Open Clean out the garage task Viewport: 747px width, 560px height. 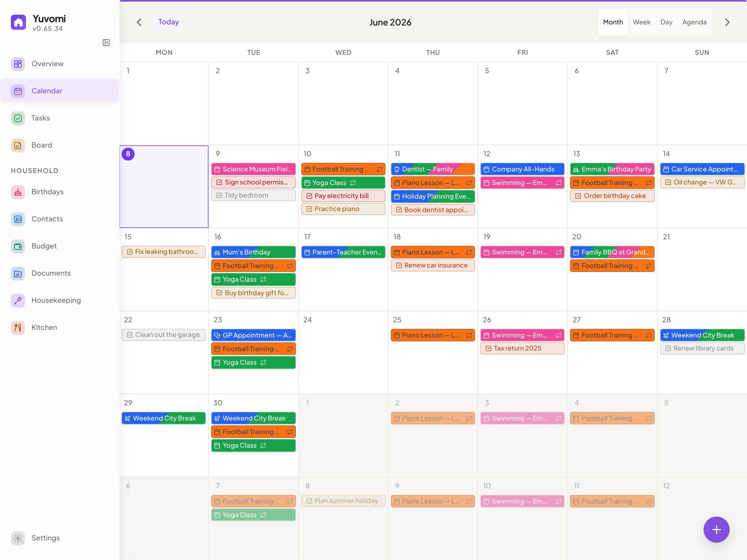(163, 335)
